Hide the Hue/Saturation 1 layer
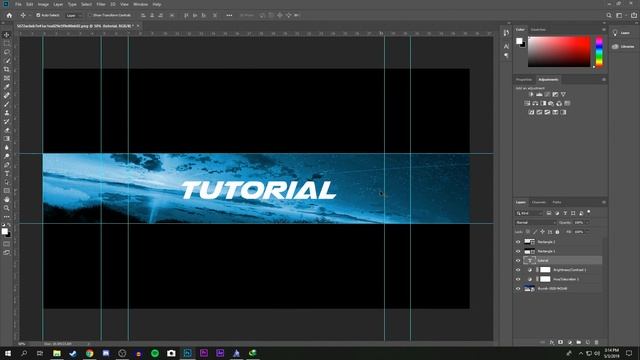Viewport: 640px width, 360px height. [x=518, y=279]
